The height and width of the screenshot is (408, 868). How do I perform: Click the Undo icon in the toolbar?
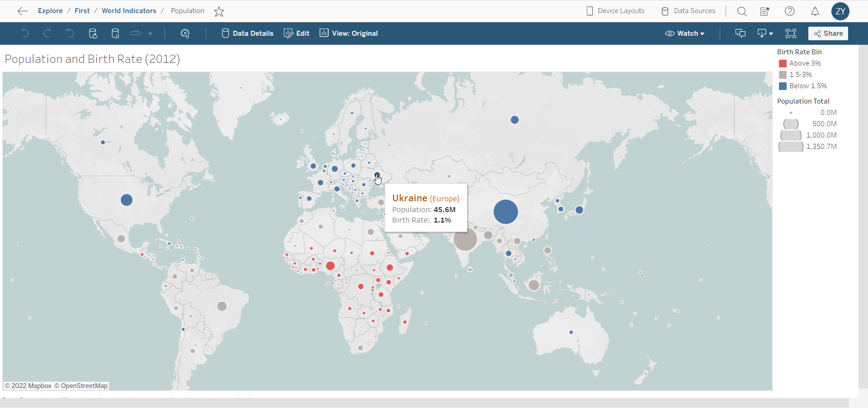[25, 33]
